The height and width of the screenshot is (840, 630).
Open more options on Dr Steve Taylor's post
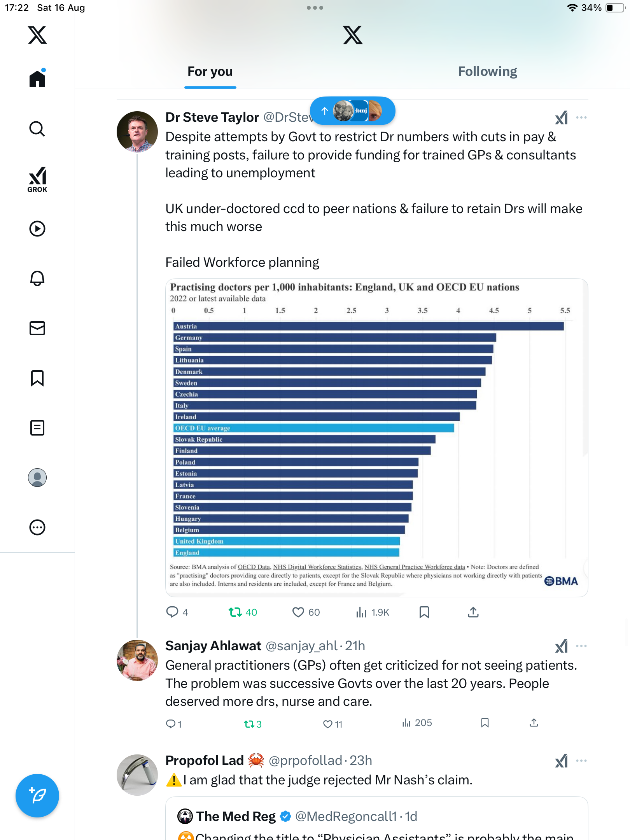(581, 117)
